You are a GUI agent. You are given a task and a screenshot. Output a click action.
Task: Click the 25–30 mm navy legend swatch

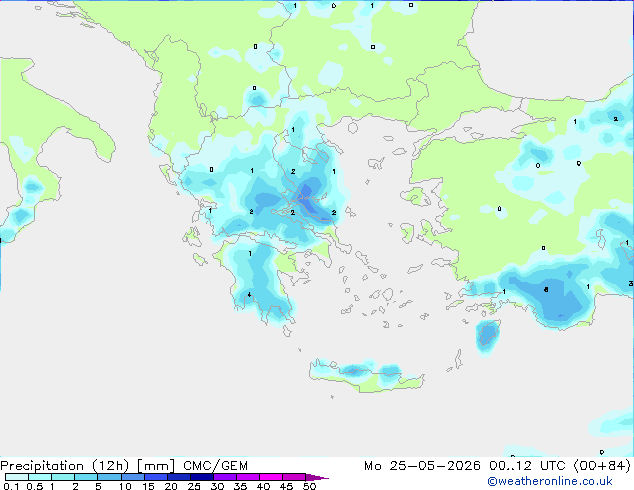pyautogui.click(x=202, y=477)
